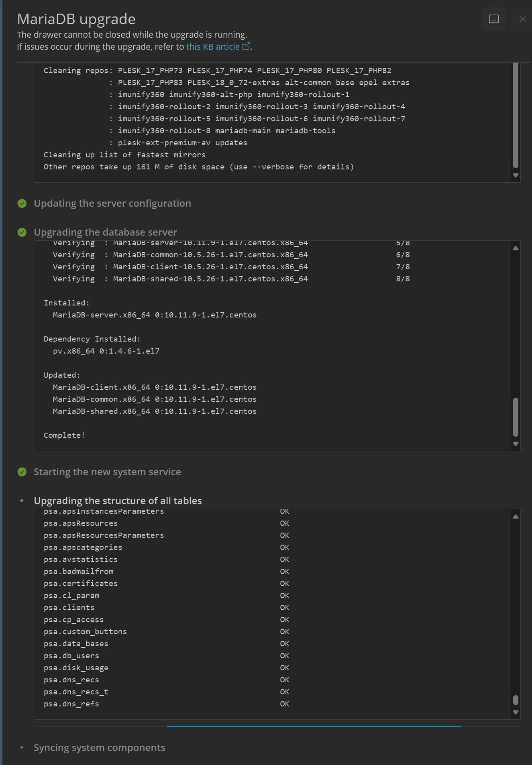Viewport: 532px width, 765px height.
Task: Expand the 'Updating the server configuration' step
Action: 112,203
